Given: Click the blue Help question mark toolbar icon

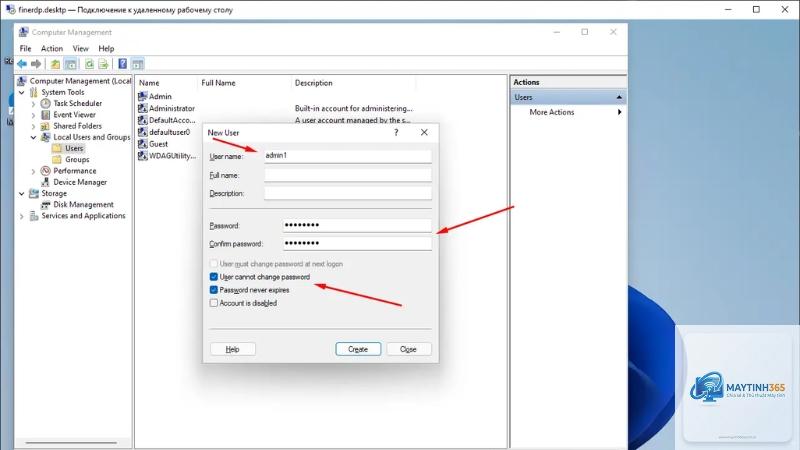Looking at the screenshot, I should [x=122, y=64].
